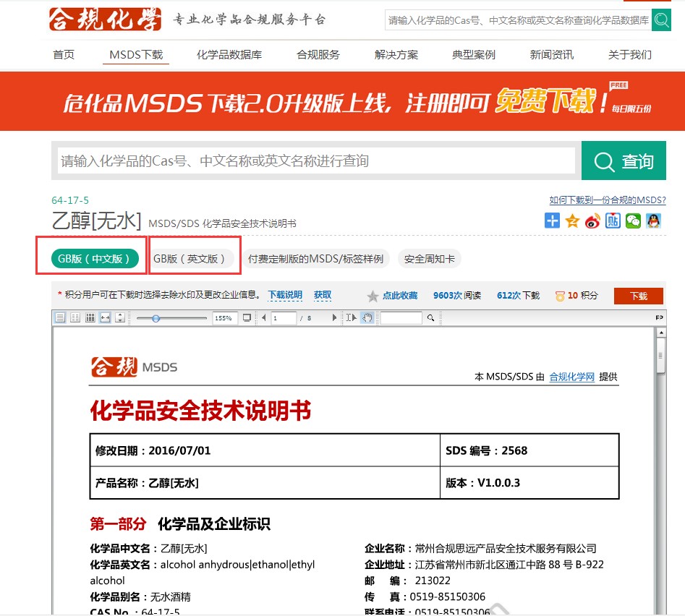Switch to GB版（英文版）tab
This screenshot has width=685, height=616.
[x=190, y=259]
